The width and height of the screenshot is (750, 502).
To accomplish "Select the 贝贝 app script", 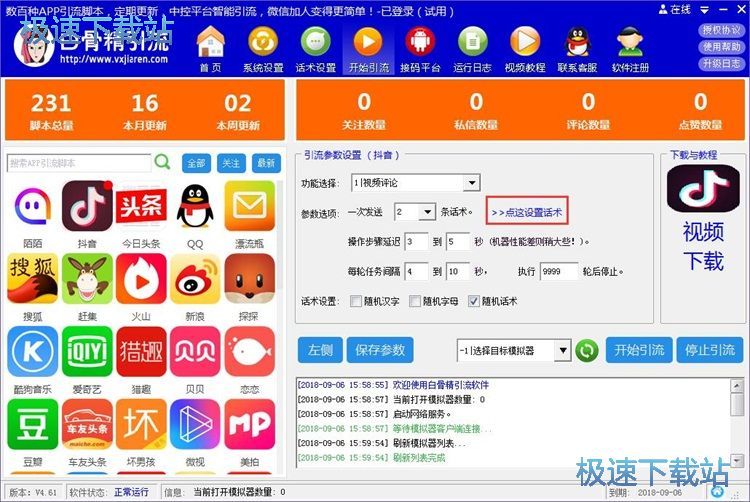I will point(195,351).
